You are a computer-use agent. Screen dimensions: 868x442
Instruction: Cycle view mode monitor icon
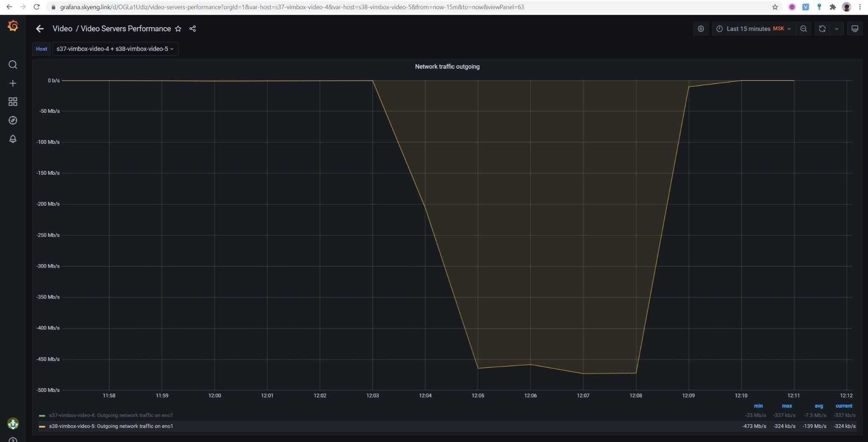[x=855, y=29]
